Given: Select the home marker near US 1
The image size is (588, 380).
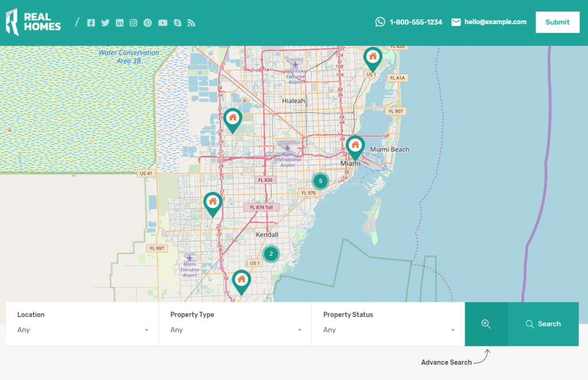Looking at the screenshot, I should coord(373,59).
